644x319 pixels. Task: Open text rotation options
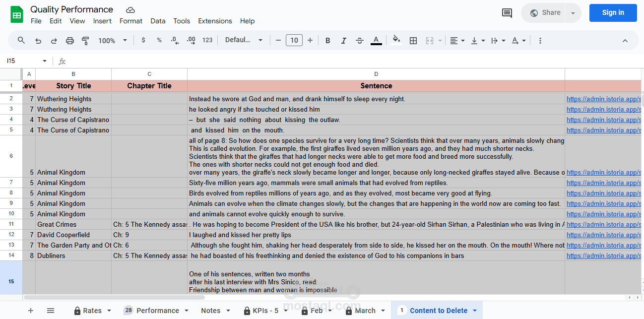518,41
